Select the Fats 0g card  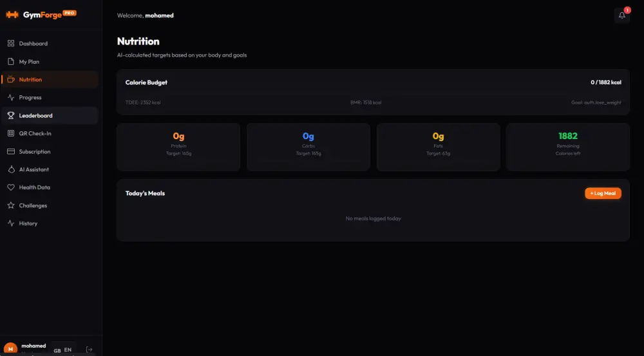pyautogui.click(x=438, y=147)
